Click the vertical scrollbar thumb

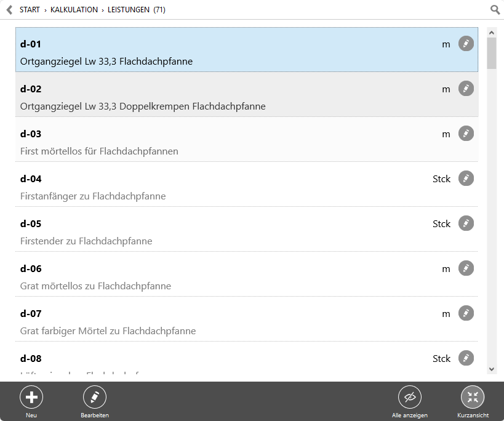click(x=491, y=54)
